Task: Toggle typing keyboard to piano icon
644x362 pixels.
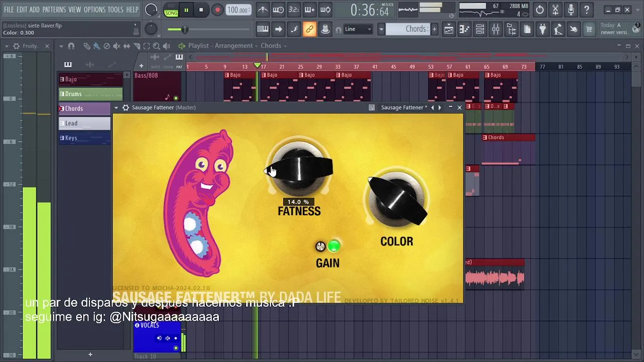Action: pyautogui.click(x=263, y=29)
